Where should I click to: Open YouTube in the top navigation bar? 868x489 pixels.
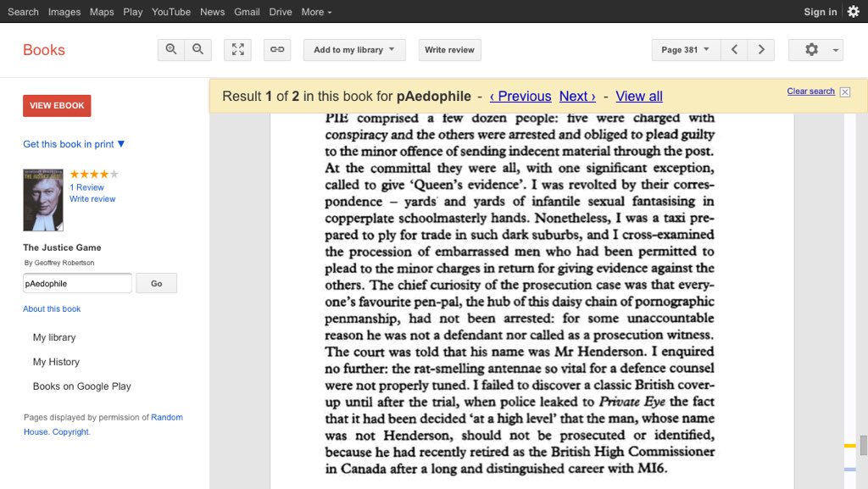pos(171,12)
